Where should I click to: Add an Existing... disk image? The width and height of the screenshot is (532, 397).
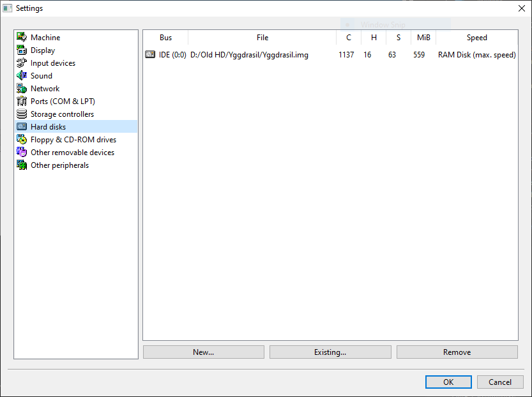point(330,352)
